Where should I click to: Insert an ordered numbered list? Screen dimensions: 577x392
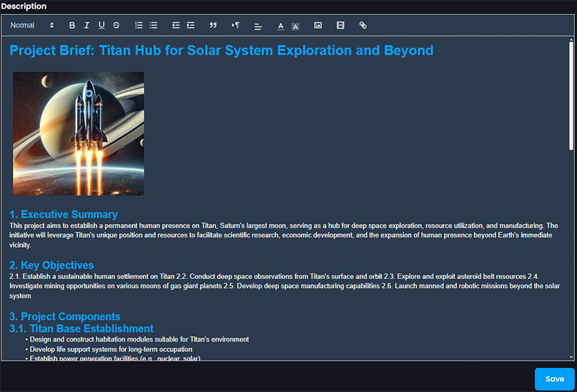coord(139,25)
